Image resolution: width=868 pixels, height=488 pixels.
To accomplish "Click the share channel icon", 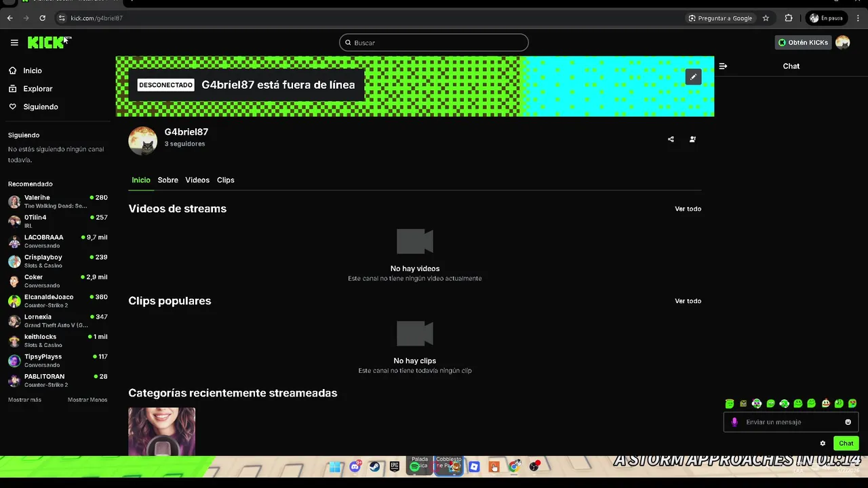I will tap(671, 139).
